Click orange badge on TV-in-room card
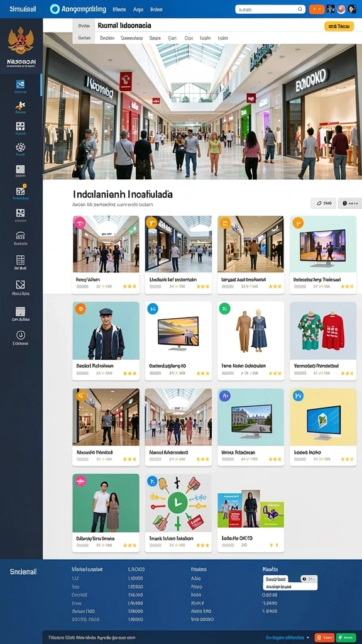The width and height of the screenshot is (362, 644). 298,223
